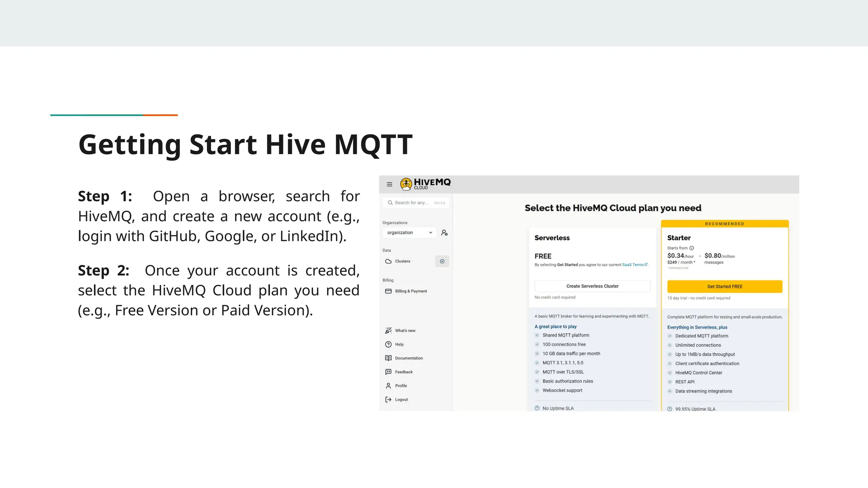Click the Documentation book icon
Screen dimensions: 868x488
coord(388,358)
